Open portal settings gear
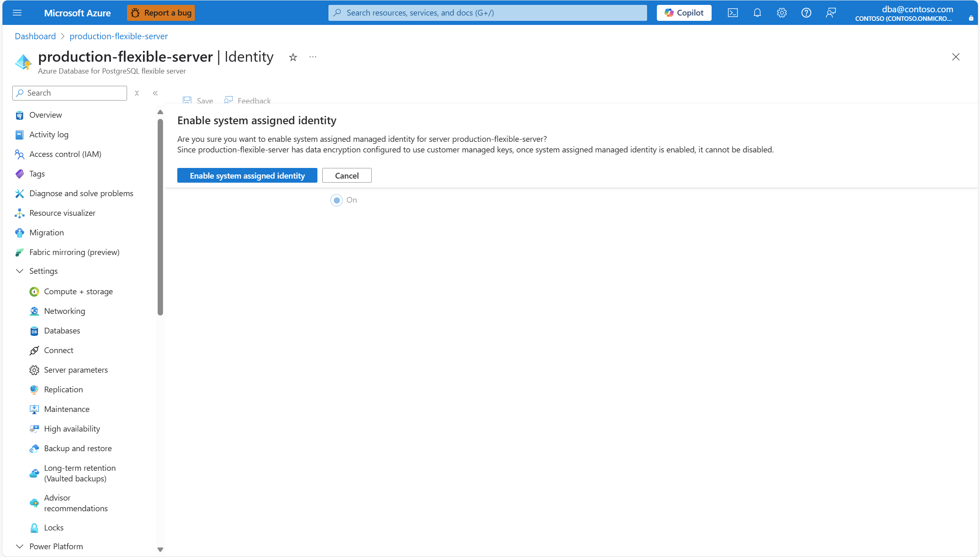 click(x=782, y=13)
